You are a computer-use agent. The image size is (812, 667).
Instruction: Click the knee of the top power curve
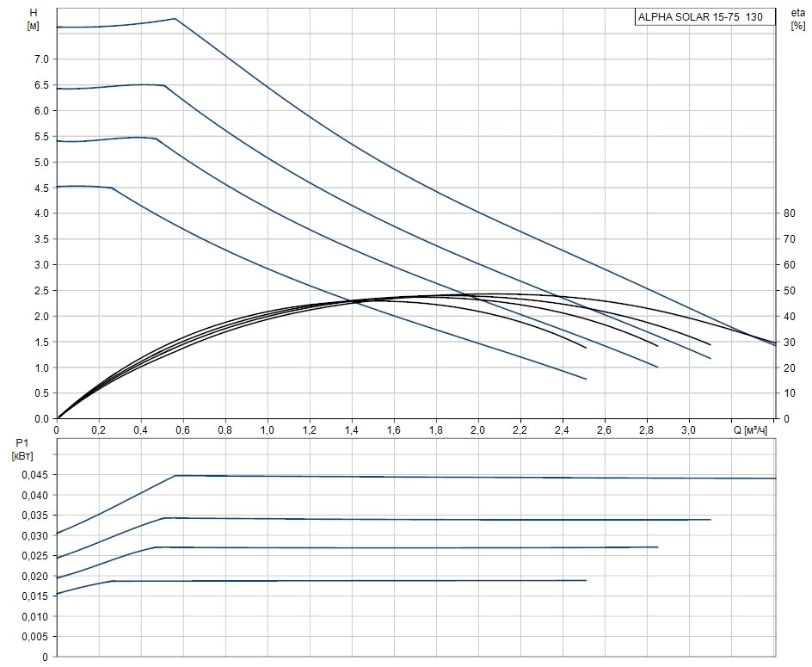pyautogui.click(x=175, y=475)
